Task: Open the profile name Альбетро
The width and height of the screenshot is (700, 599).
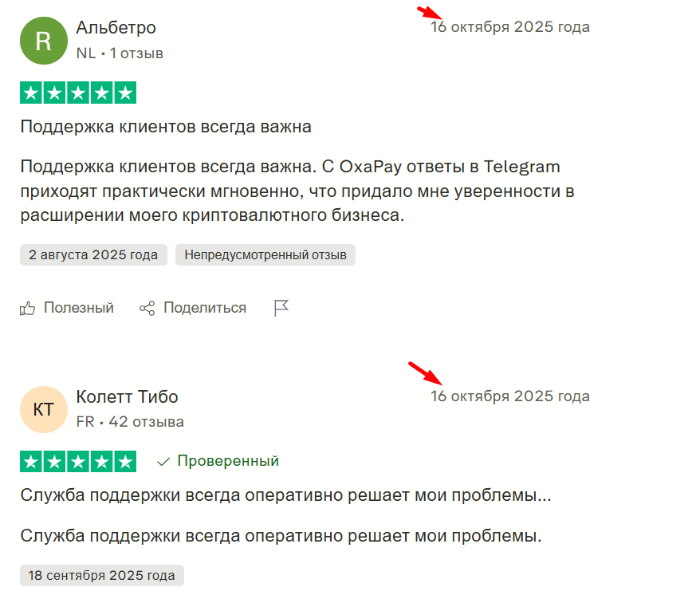Action: click(116, 28)
